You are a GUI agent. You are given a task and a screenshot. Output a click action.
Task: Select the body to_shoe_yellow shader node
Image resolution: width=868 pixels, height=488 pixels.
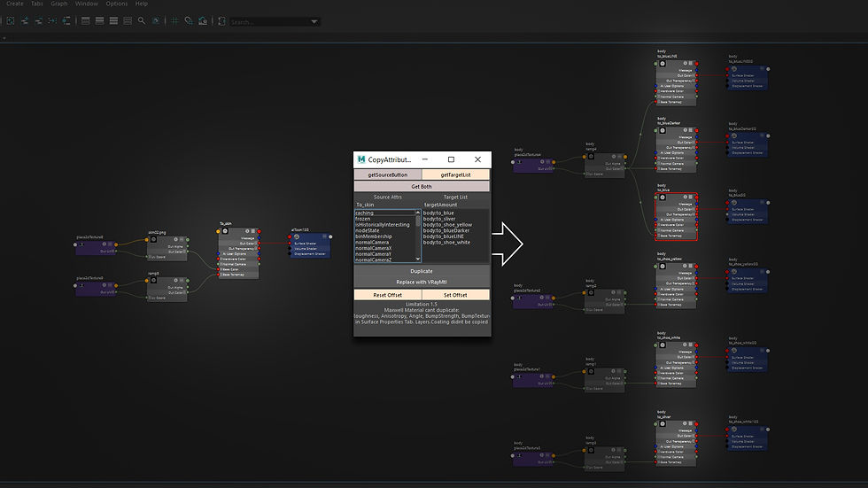676,285
